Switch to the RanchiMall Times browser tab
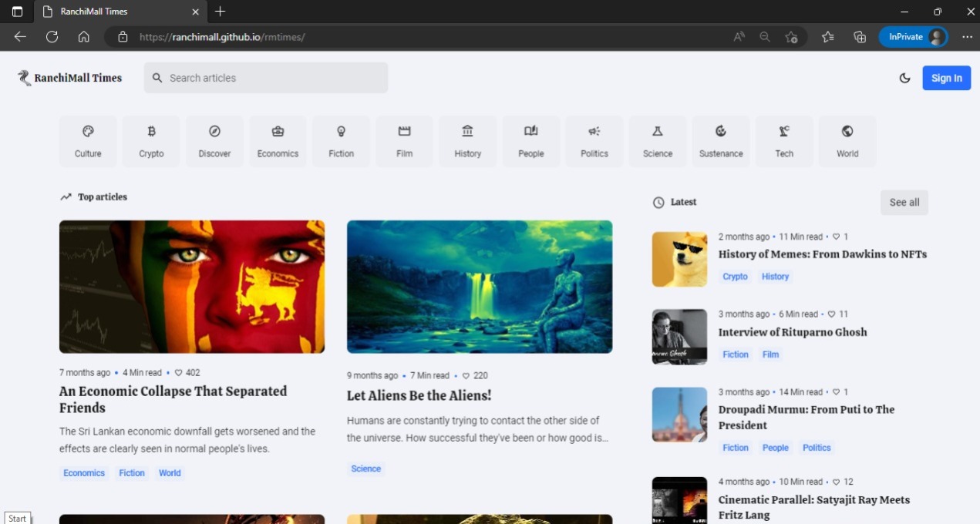The width and height of the screenshot is (980, 524). tap(116, 12)
